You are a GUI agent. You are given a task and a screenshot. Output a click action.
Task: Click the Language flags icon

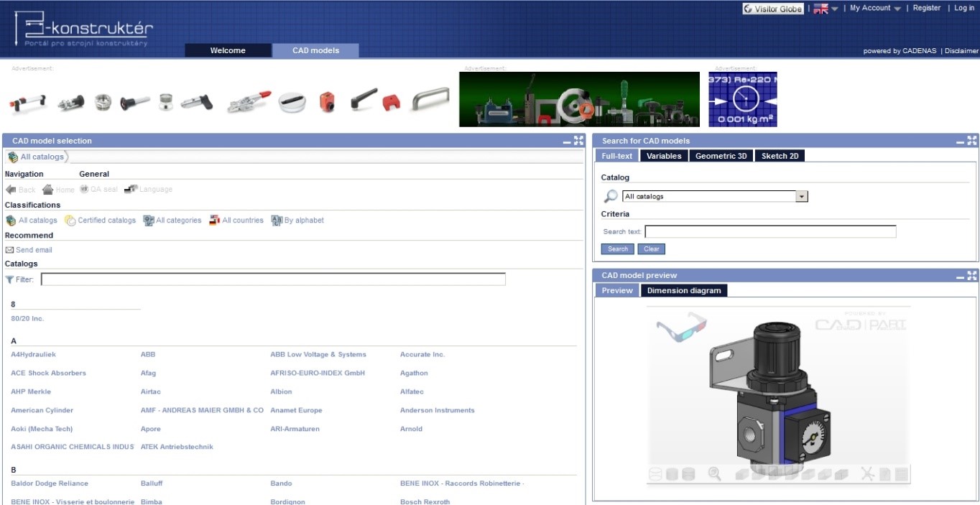pos(130,189)
